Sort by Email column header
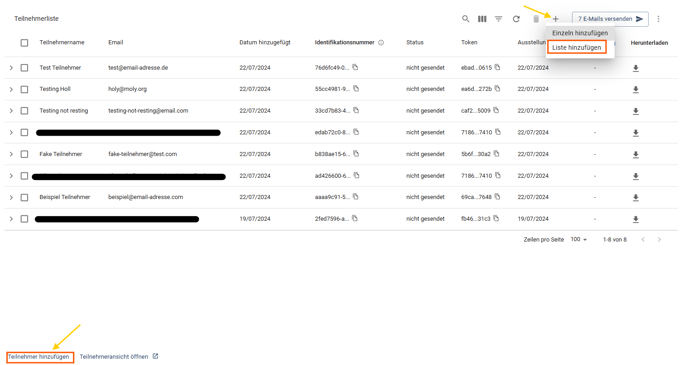 point(115,43)
